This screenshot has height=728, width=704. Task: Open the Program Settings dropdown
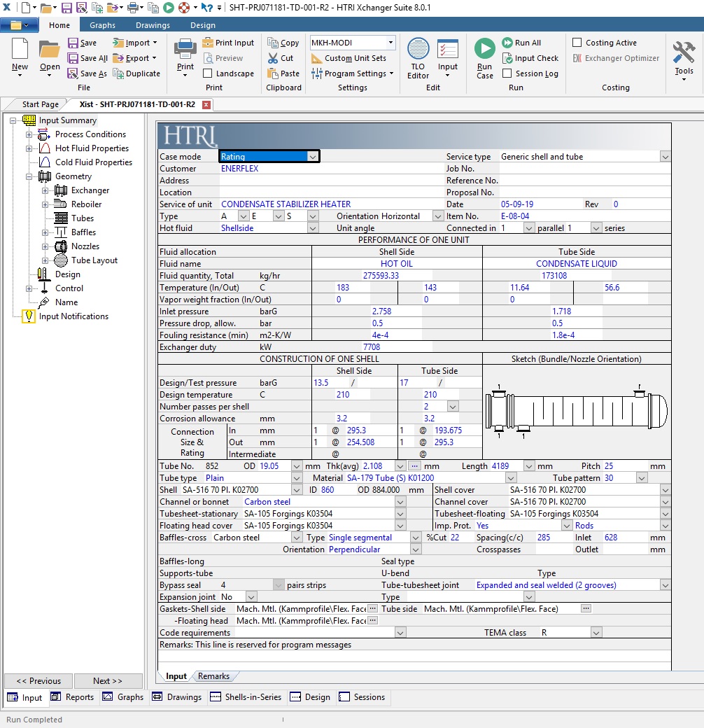click(353, 73)
